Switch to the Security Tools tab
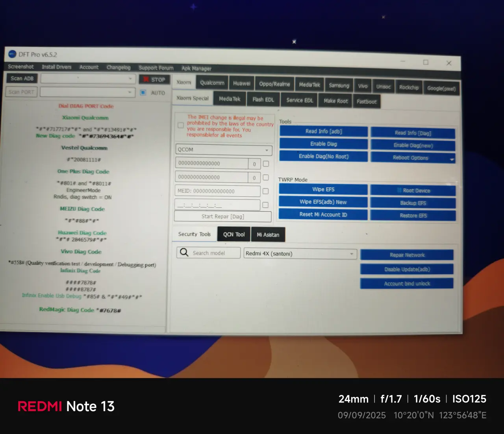 (195, 234)
